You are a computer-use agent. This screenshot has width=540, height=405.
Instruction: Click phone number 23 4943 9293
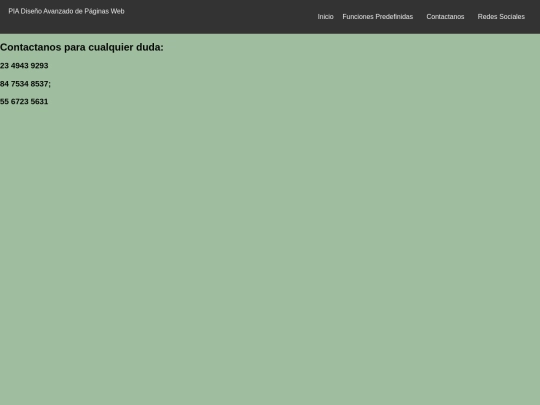[24, 65]
